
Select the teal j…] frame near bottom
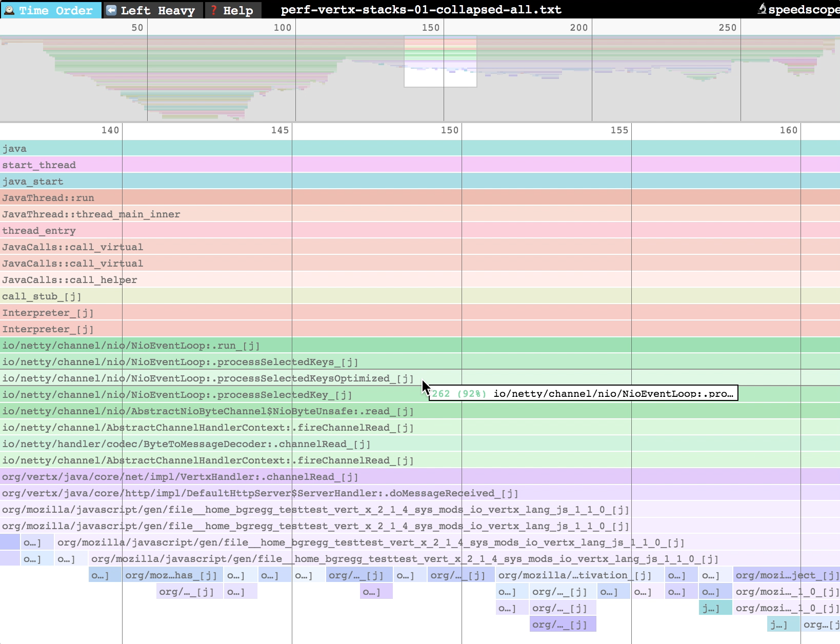click(715, 608)
